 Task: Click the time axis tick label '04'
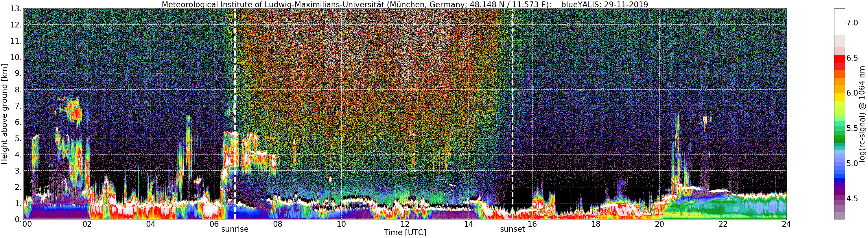tap(151, 224)
